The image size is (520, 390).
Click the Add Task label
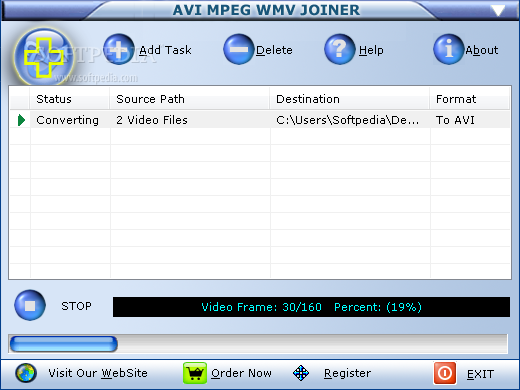pos(165,50)
